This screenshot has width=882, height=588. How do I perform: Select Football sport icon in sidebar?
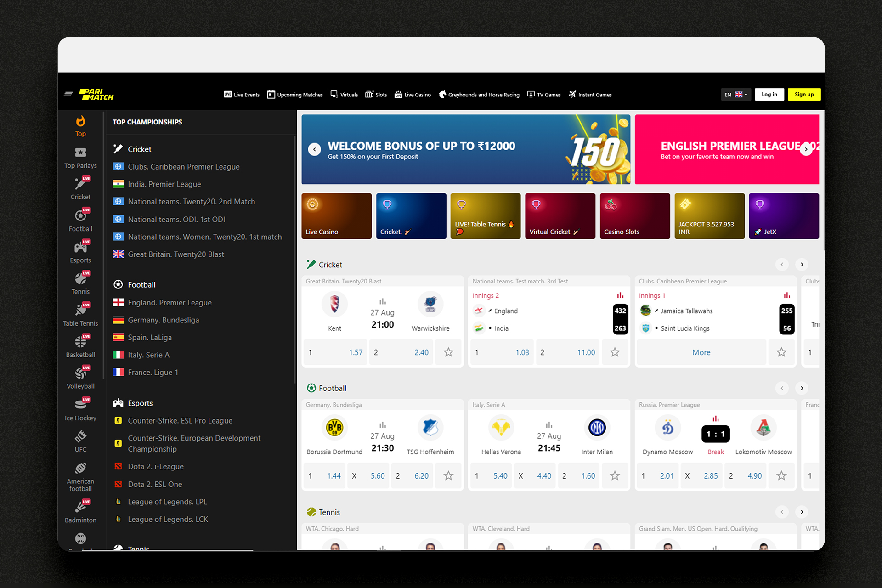pos(80,221)
